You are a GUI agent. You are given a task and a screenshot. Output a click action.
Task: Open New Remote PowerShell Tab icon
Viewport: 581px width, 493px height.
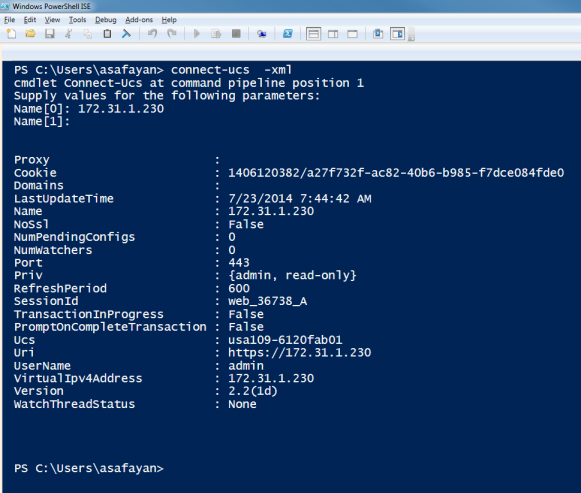click(x=262, y=34)
